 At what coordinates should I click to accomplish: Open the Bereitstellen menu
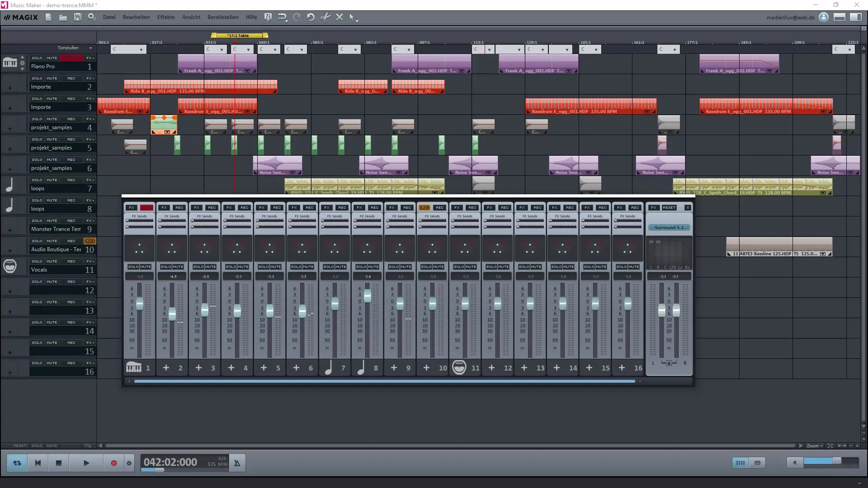(x=222, y=17)
